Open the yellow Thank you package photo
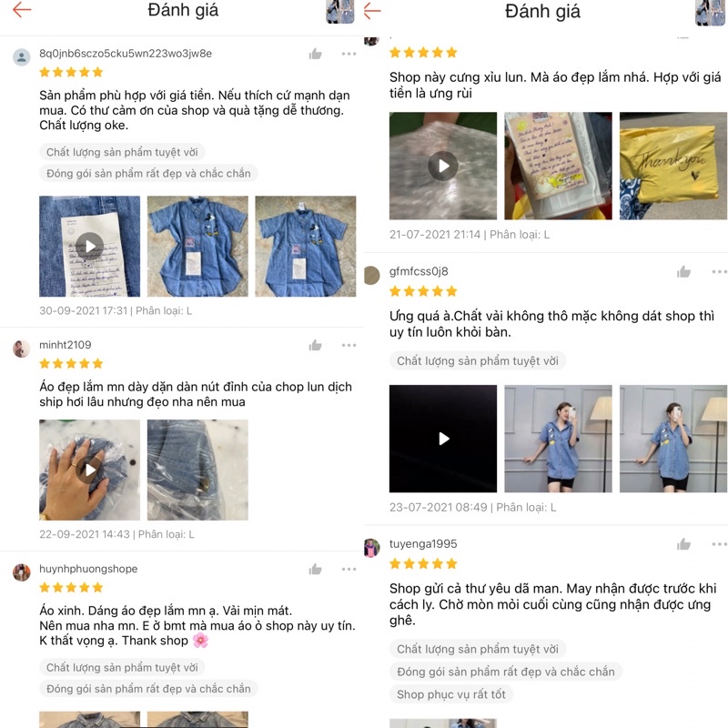 (x=673, y=166)
